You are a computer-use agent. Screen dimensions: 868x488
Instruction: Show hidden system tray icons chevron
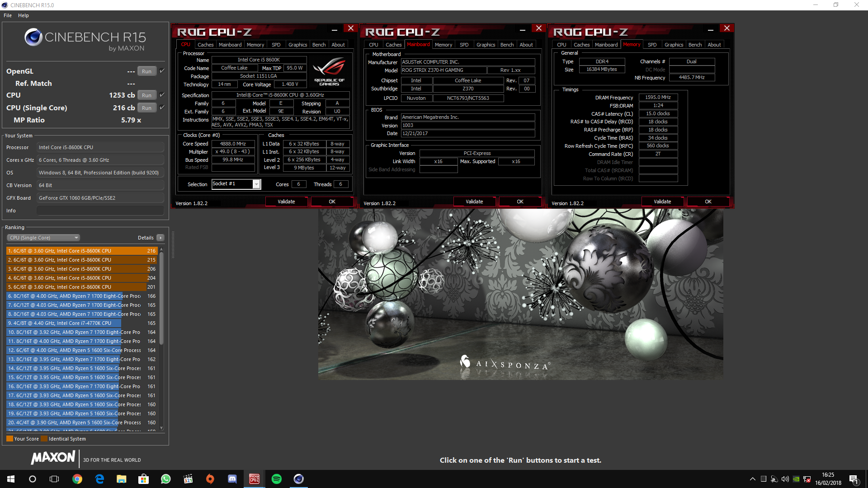(752, 479)
